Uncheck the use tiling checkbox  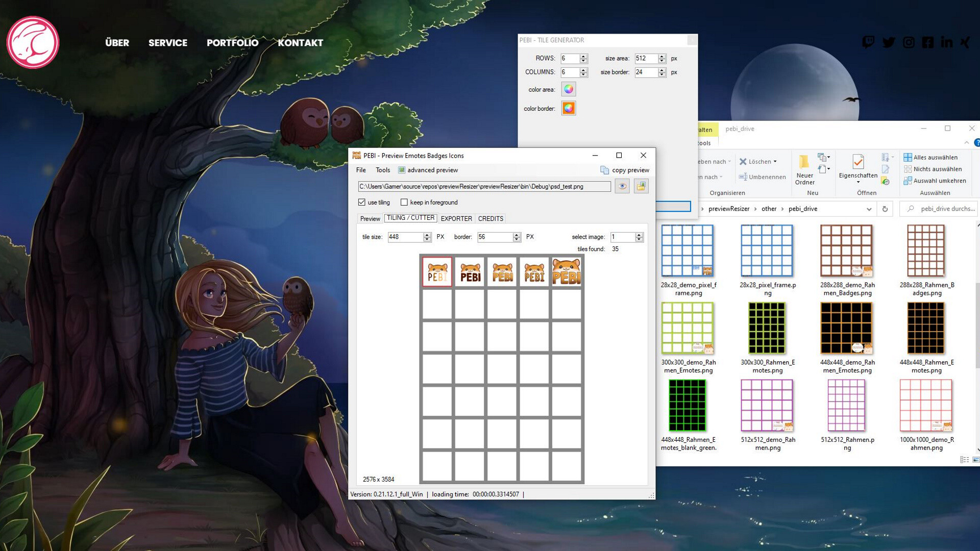tap(361, 203)
